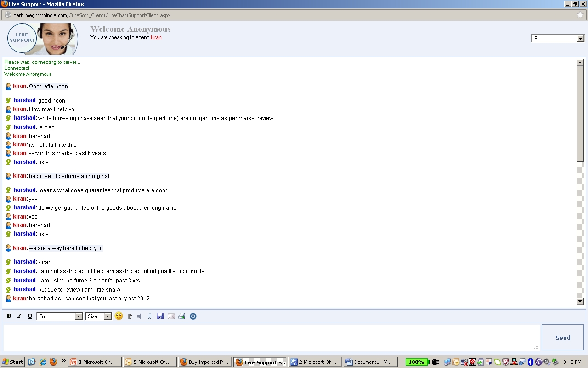The width and height of the screenshot is (588, 368).
Task: Switch to Document1 taskbar window
Action: (369, 362)
